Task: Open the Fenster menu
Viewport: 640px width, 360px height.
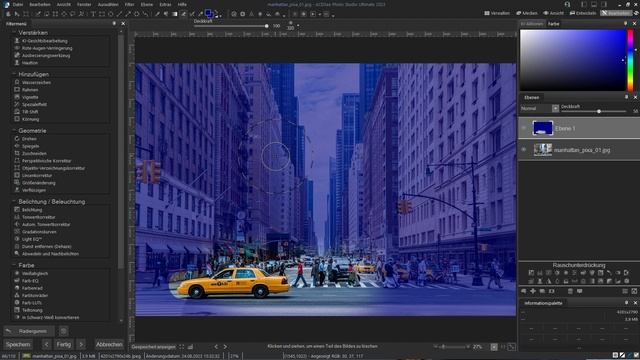Action: (x=84, y=4)
